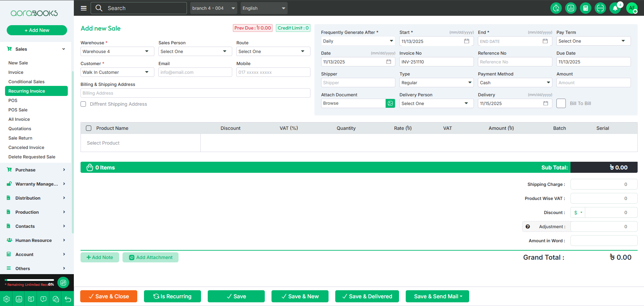Click the hamburger menu icon
The image size is (644, 306).
(84, 8)
